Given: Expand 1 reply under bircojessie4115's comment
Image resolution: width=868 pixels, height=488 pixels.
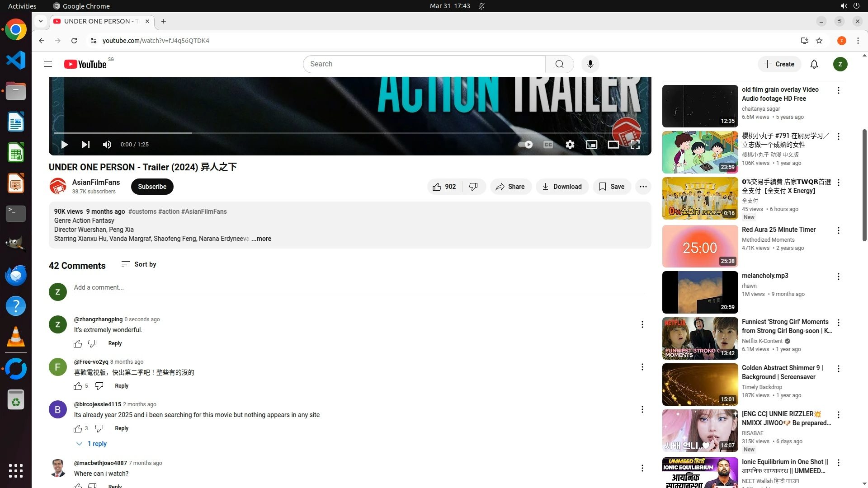Looking at the screenshot, I should click(x=92, y=444).
